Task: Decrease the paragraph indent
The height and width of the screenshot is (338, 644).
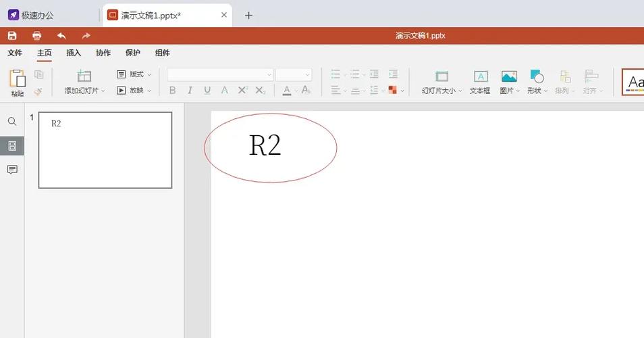Action: click(374, 74)
